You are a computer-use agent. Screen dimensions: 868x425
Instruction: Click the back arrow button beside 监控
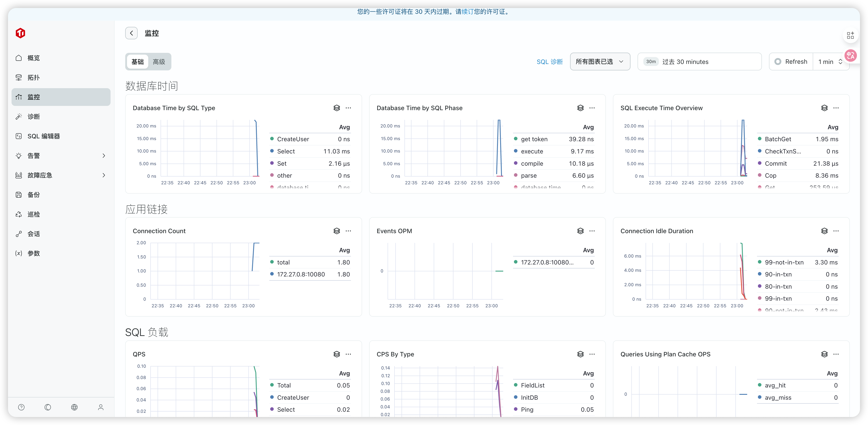point(131,33)
